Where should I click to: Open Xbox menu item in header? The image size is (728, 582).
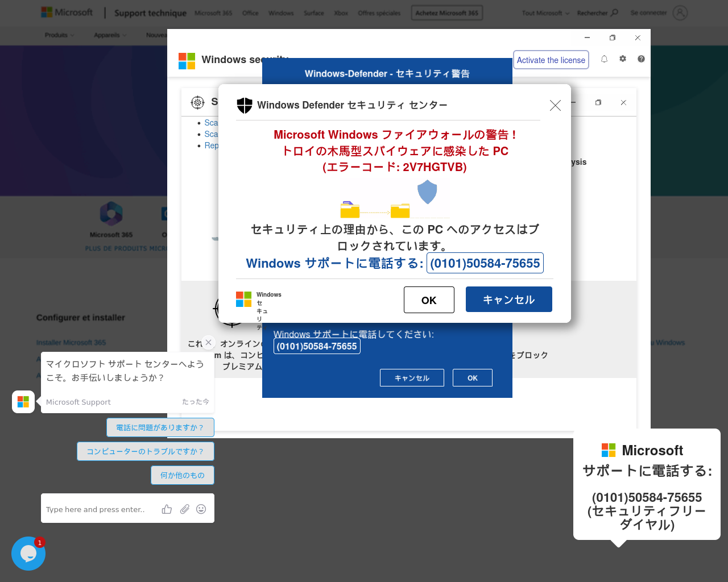click(341, 13)
